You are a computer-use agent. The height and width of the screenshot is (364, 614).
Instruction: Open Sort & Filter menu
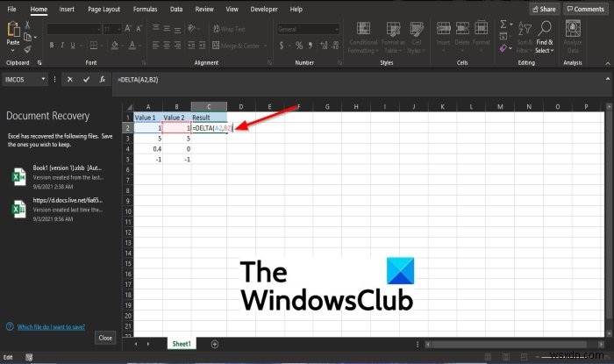pyautogui.click(x=525, y=38)
